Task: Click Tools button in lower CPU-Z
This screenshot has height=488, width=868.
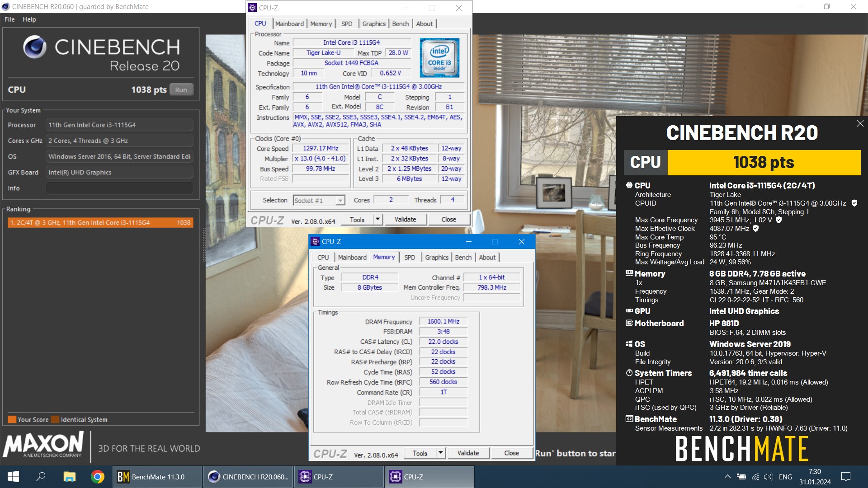Action: (420, 453)
